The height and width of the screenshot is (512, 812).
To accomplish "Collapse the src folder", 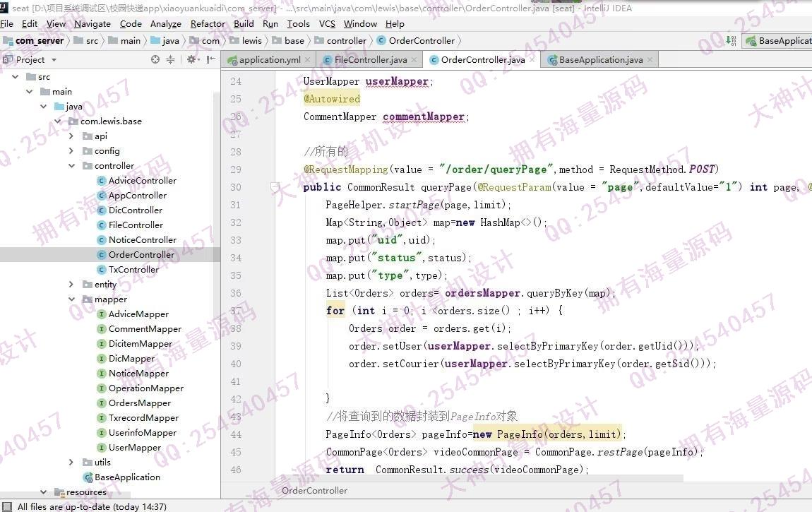I will tap(16, 76).
